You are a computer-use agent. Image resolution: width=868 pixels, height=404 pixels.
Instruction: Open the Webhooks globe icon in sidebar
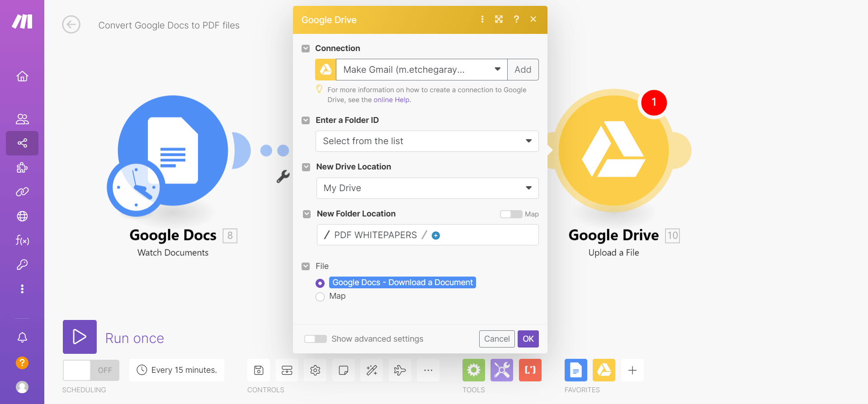point(22,216)
